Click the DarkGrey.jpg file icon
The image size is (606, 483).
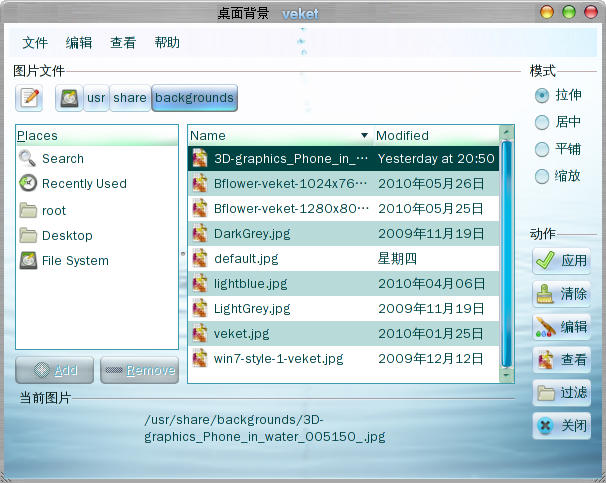(200, 233)
